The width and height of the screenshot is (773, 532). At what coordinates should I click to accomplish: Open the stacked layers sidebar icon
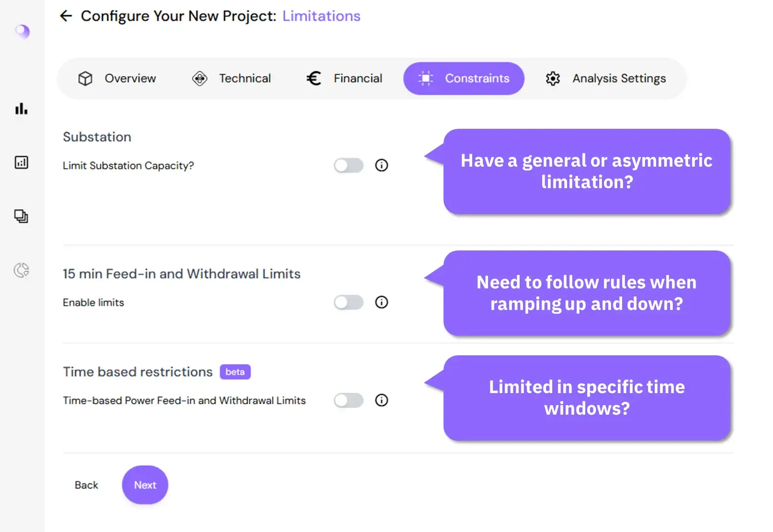21,216
